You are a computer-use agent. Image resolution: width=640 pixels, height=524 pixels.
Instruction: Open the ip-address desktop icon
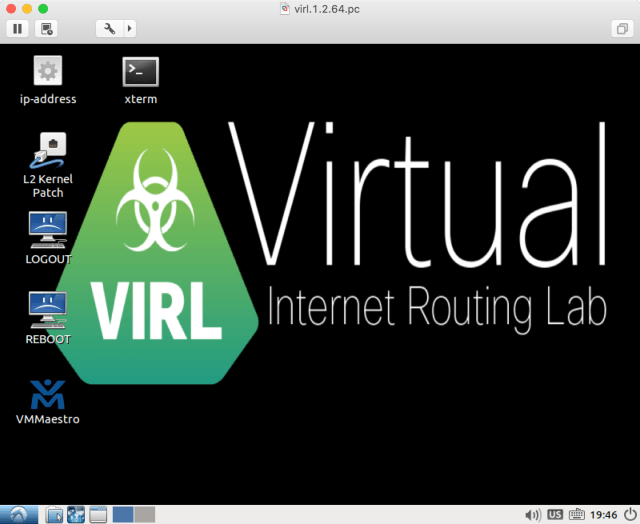[x=48, y=80]
